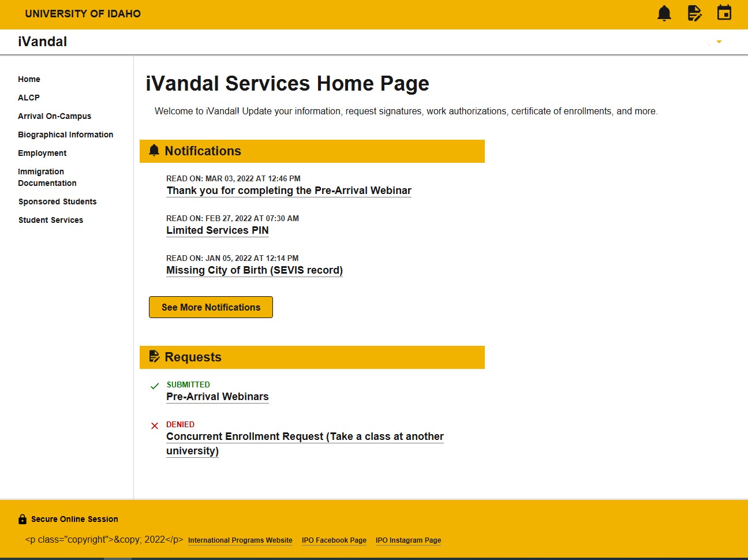This screenshot has width=748, height=560.
Task: Click the bell icon in Notifications heading
Action: (154, 151)
